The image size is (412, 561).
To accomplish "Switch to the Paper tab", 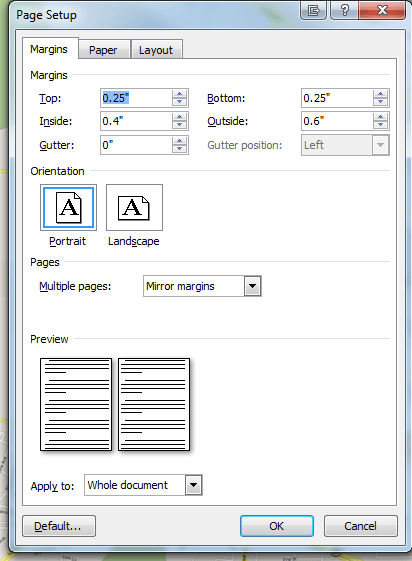I will (103, 49).
